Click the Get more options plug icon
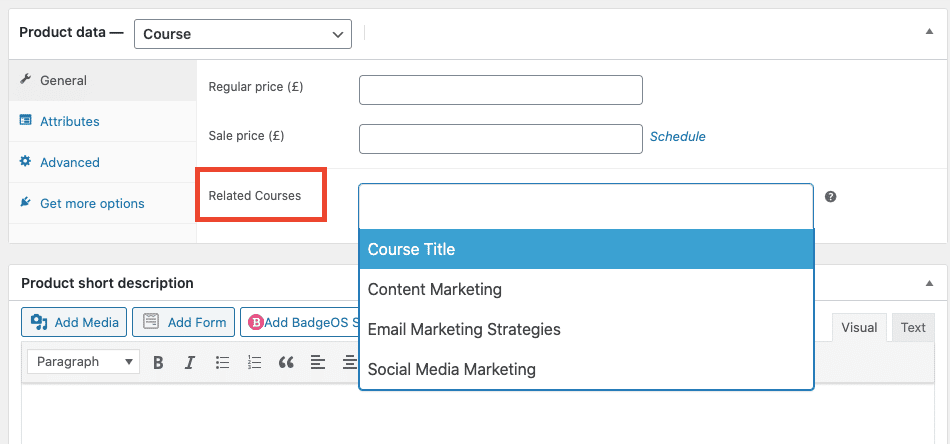The width and height of the screenshot is (950, 444). [x=25, y=202]
